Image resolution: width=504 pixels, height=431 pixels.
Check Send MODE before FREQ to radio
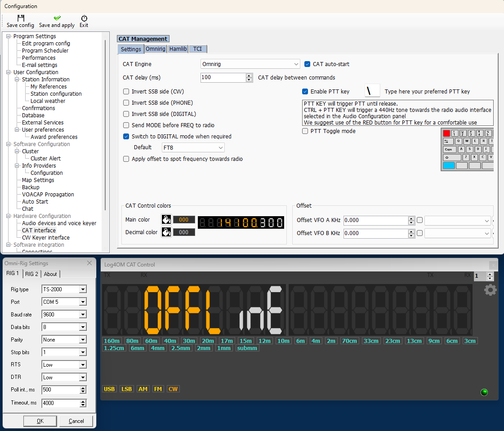click(x=126, y=125)
